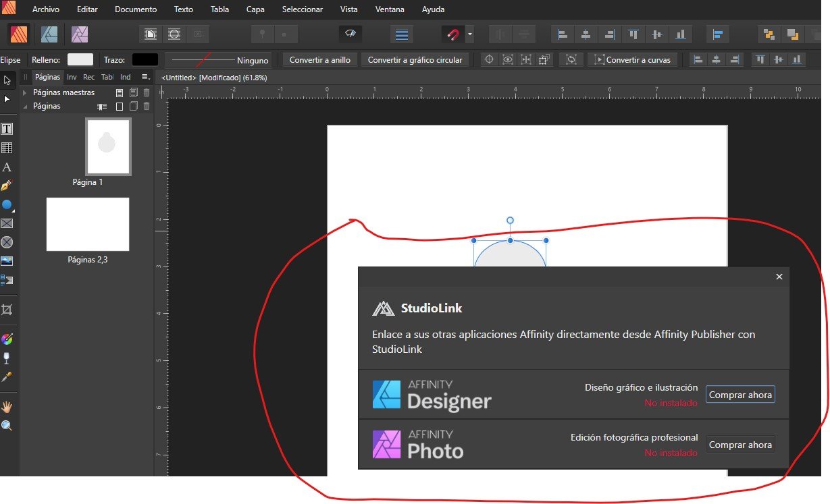This screenshot has width=830, height=504.
Task: Select the Table tool
Action: [7, 148]
